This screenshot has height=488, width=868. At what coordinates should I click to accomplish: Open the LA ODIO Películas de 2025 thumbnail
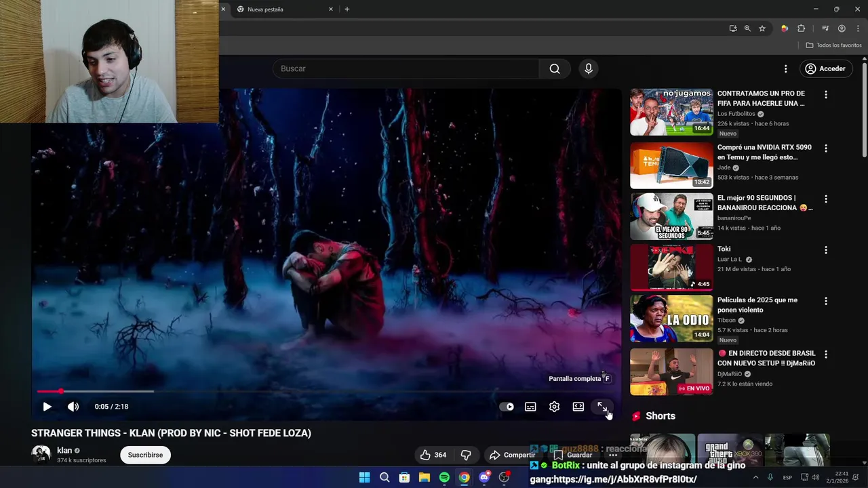click(671, 318)
